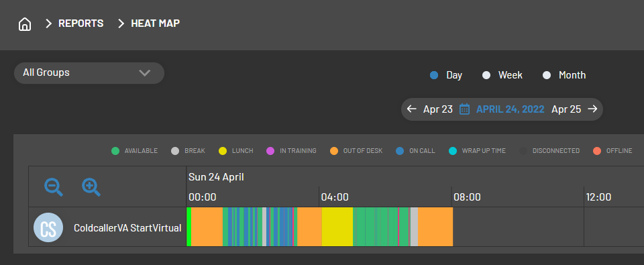Click the 04:00 time label
Viewport: 644px width, 265px height.
pyautogui.click(x=335, y=197)
